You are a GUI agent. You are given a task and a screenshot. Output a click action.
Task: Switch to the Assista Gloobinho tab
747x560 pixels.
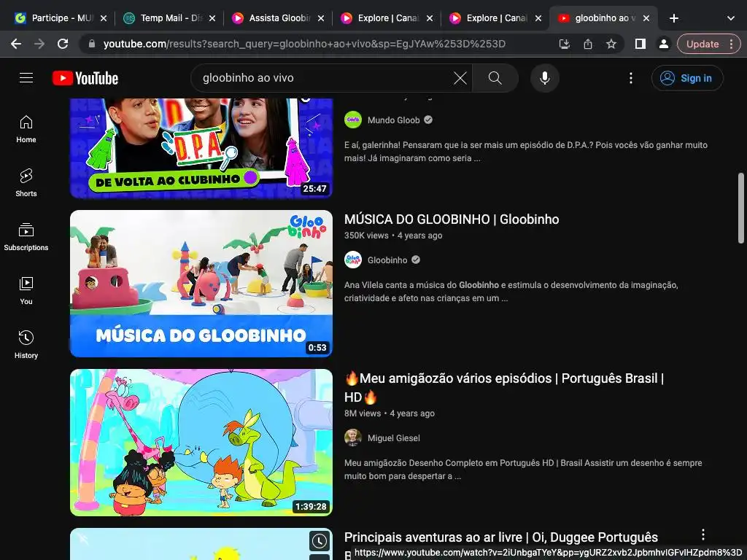pos(279,18)
